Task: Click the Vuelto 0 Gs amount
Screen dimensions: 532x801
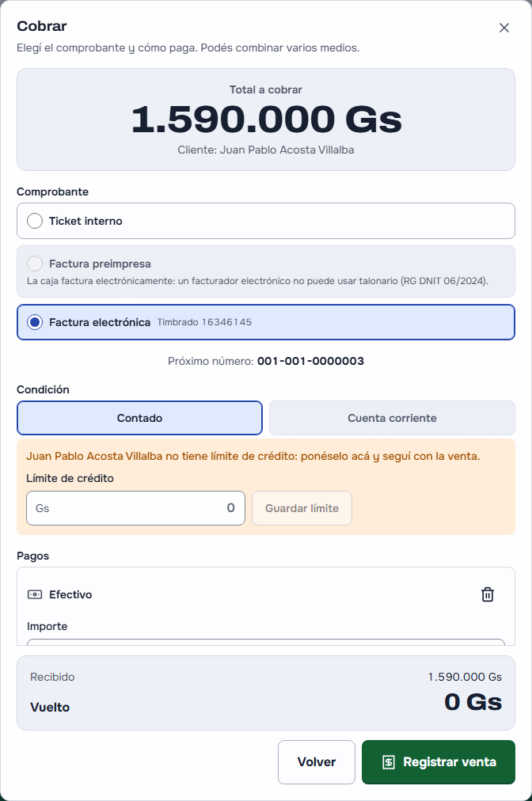Action: click(473, 702)
